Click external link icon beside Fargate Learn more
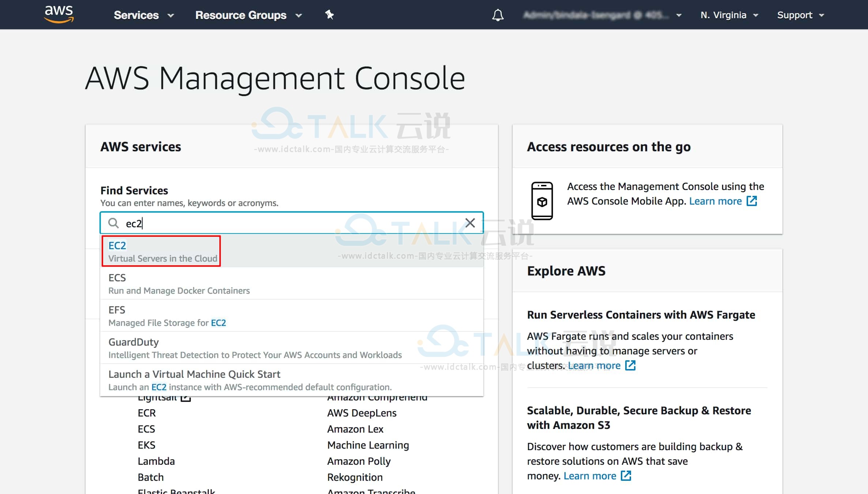This screenshot has width=868, height=494. click(x=630, y=365)
